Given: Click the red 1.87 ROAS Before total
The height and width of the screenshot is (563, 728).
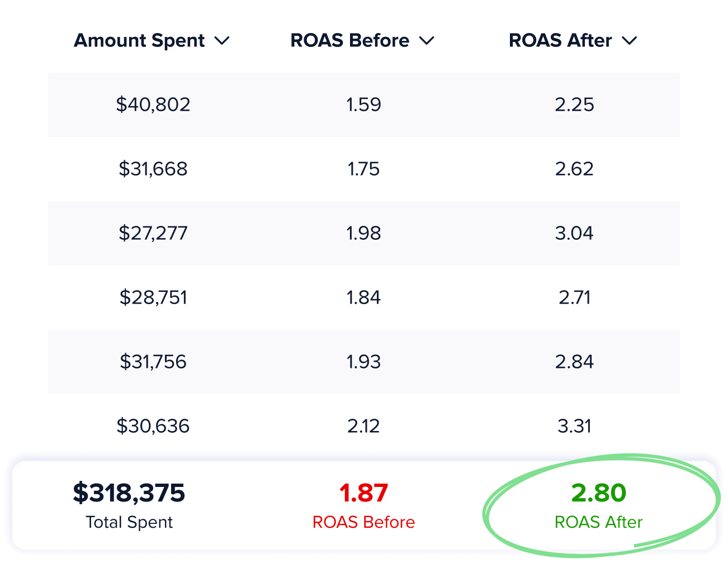Looking at the screenshot, I should 363,493.
